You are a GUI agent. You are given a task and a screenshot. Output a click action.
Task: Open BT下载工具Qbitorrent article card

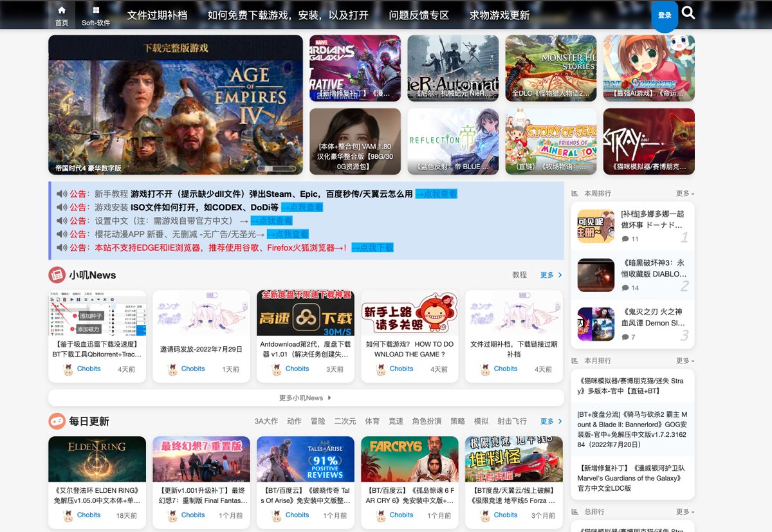coord(97,336)
